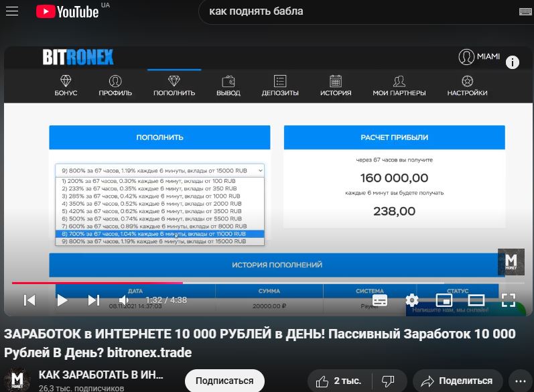Open the YouTube hamburger menu
This screenshot has height=392, width=534.
[12, 11]
